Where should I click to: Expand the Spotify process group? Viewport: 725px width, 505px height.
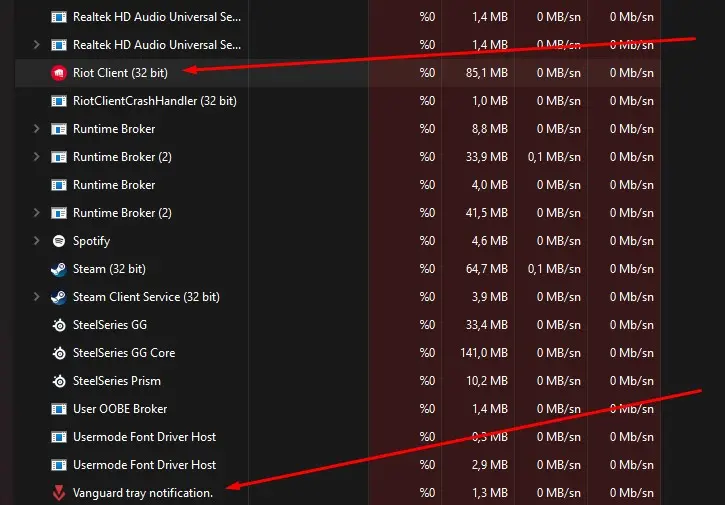37,241
